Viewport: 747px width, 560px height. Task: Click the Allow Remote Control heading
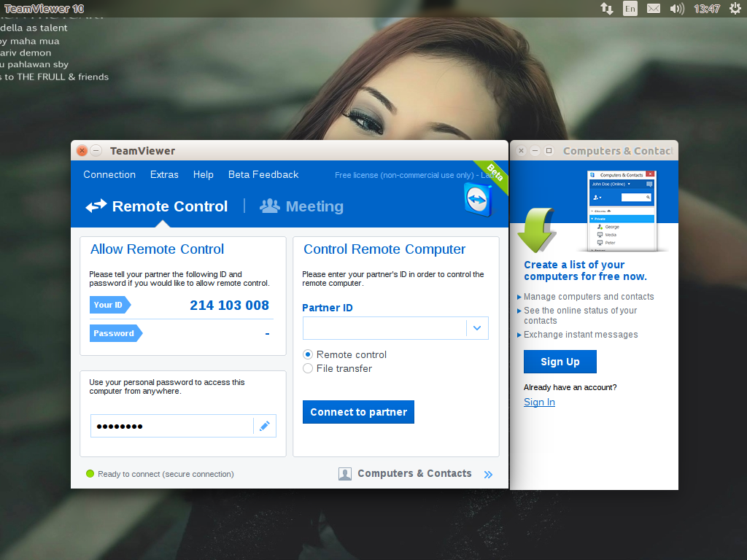point(158,249)
